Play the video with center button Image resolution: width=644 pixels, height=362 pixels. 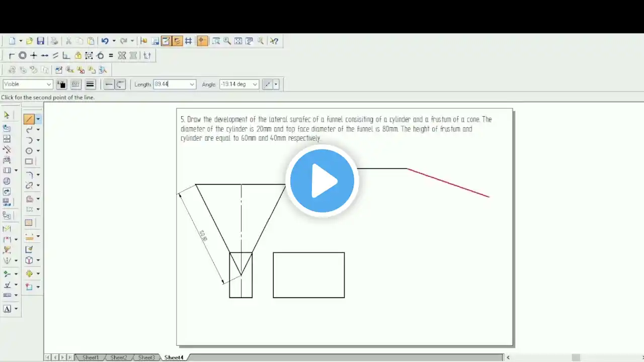[322, 181]
